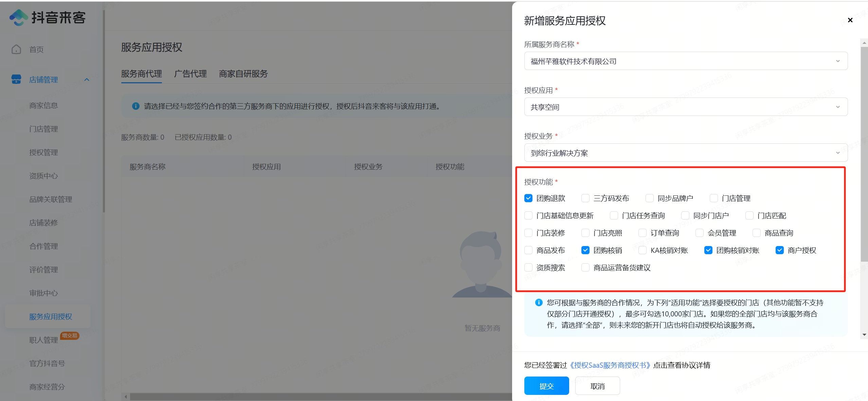
Task: Click the 服务商名称 column header
Action: (x=147, y=167)
